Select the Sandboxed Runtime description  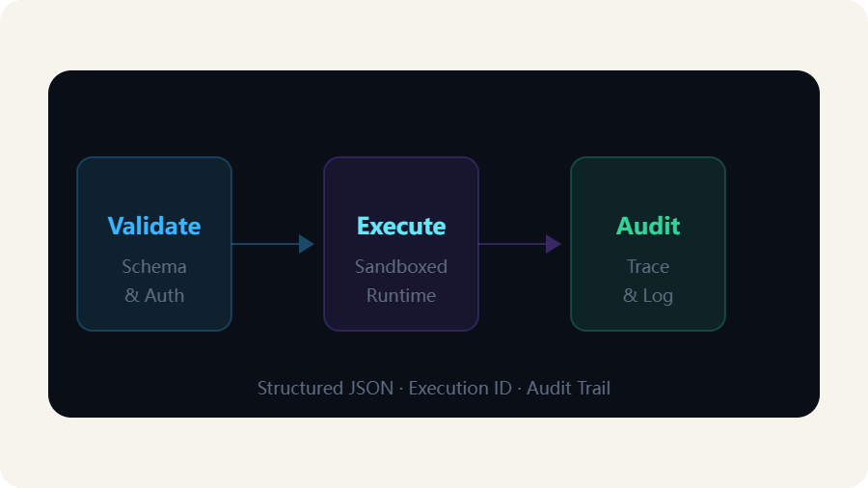pos(401,281)
